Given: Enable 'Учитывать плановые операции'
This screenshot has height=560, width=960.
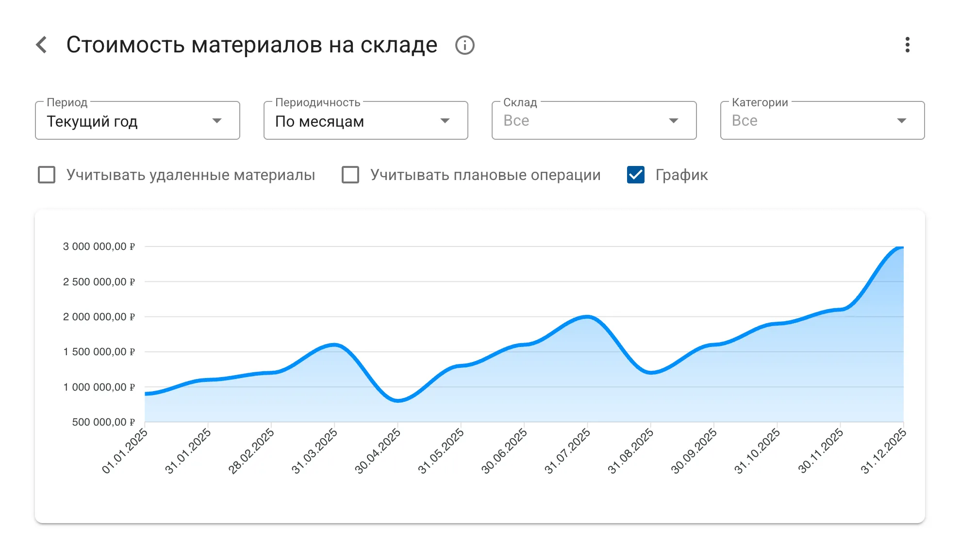Looking at the screenshot, I should tap(351, 175).
